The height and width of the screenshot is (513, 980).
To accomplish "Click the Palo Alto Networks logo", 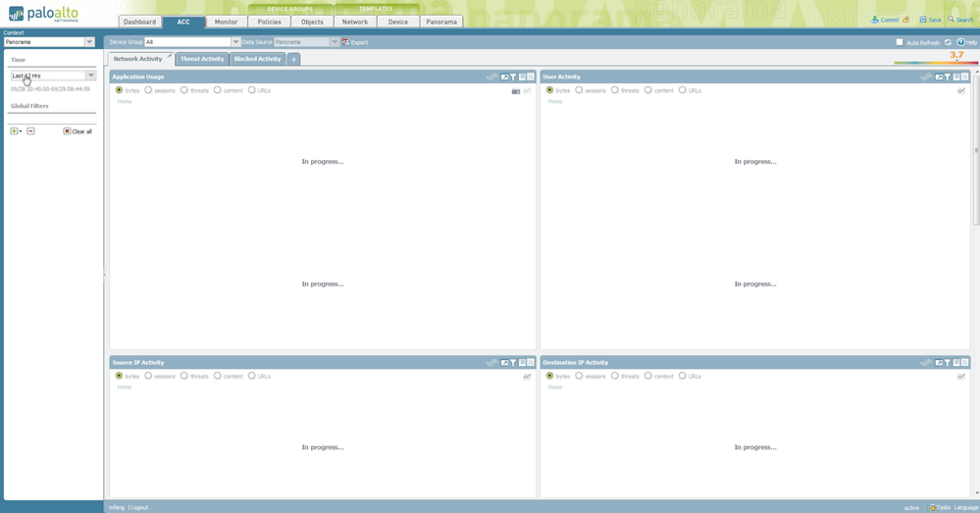I will pyautogui.click(x=43, y=14).
